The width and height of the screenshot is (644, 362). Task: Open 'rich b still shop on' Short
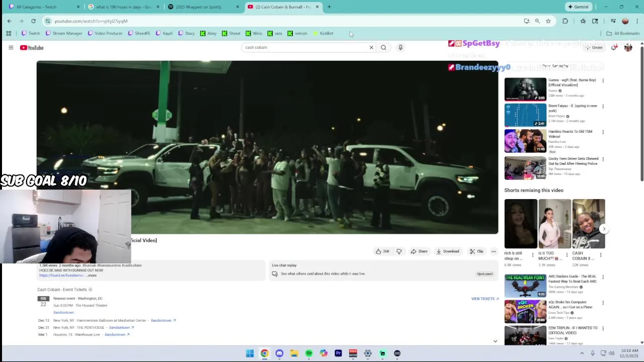point(521,224)
